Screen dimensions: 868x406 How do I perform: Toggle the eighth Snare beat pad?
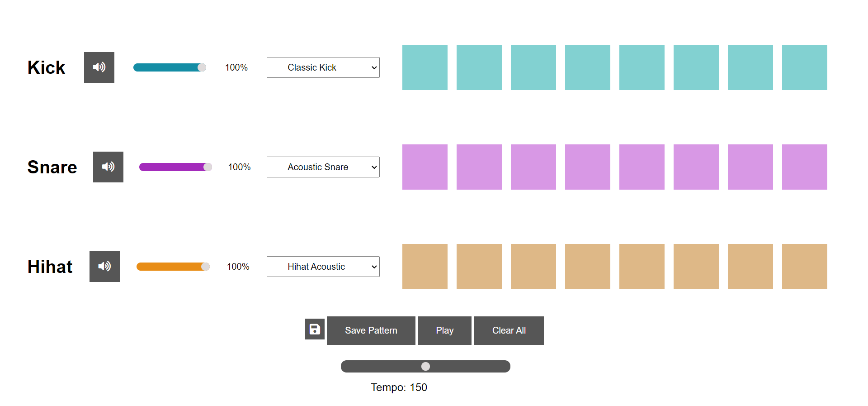[x=805, y=167]
